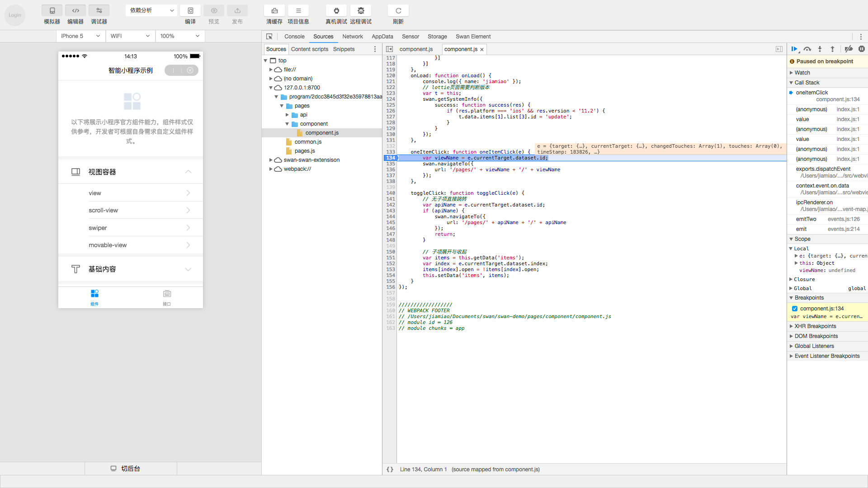Click the step over debugger icon
Screen dimensions: 868x488
tap(807, 49)
